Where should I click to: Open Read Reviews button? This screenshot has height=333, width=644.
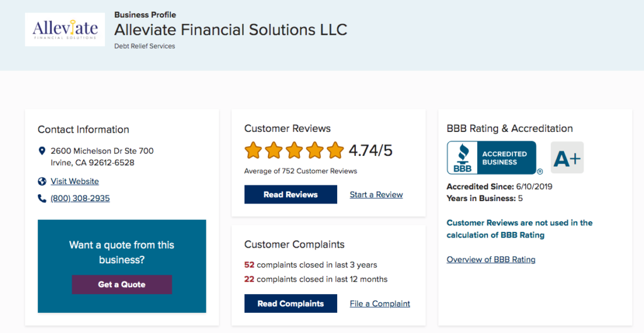point(291,194)
